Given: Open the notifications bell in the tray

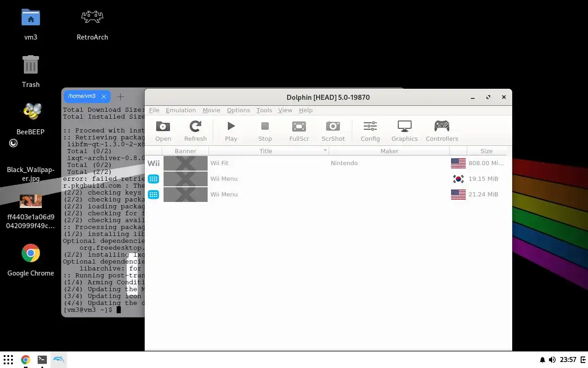Looking at the screenshot, I should 543,360.
